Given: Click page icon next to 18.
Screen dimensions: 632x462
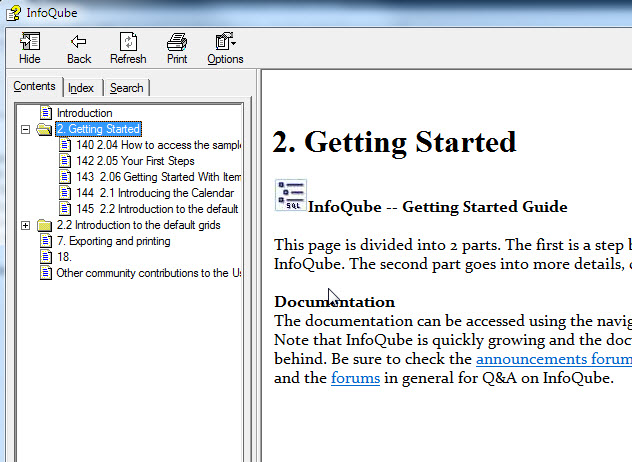Looking at the screenshot, I should coord(46,257).
